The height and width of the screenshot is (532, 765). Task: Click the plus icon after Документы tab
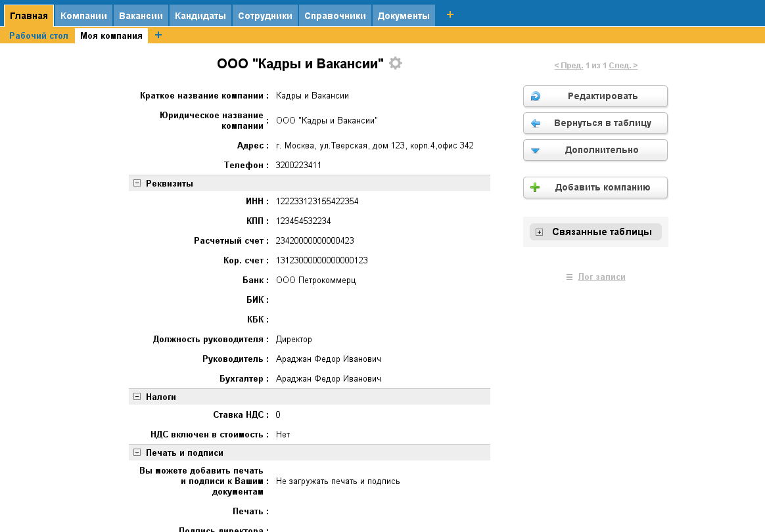pyautogui.click(x=450, y=14)
